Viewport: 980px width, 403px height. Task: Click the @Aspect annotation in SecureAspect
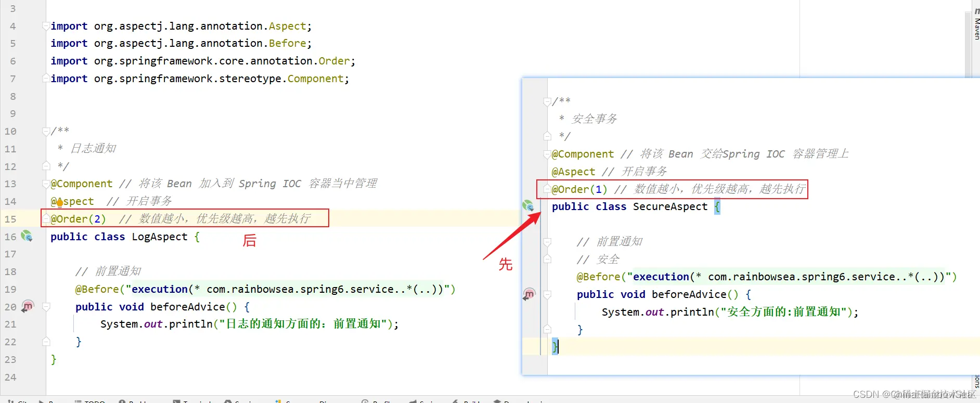[x=573, y=172]
